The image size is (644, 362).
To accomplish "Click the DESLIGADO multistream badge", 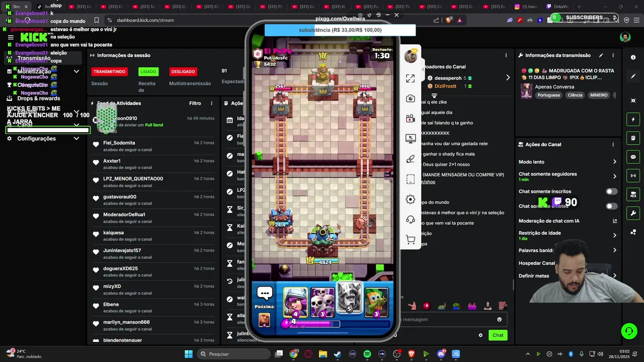I will tap(183, 71).
